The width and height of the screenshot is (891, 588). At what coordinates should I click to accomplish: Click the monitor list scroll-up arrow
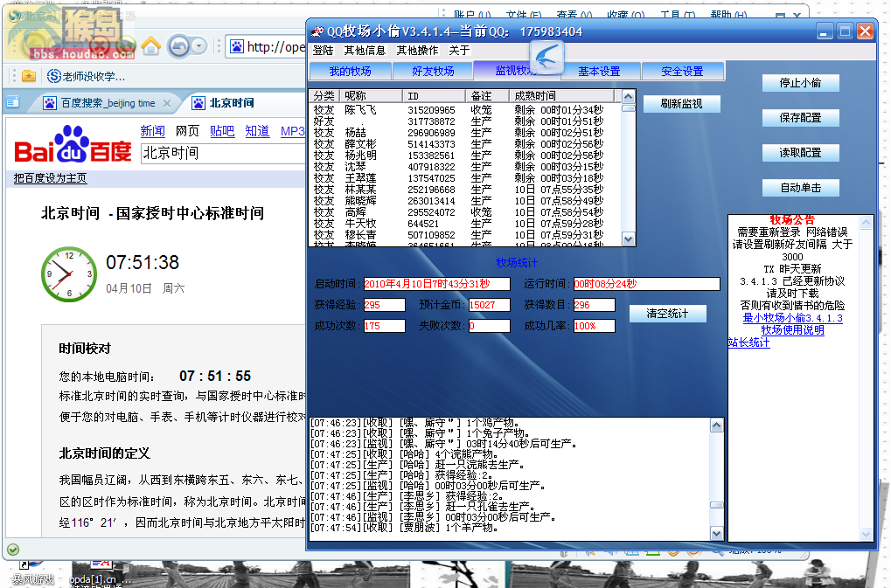coord(628,96)
